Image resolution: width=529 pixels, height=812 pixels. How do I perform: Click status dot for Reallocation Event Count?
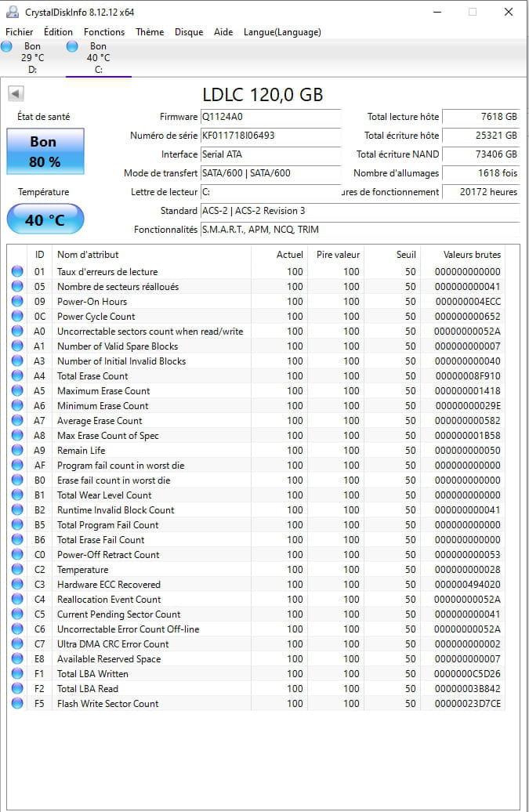tap(17, 599)
